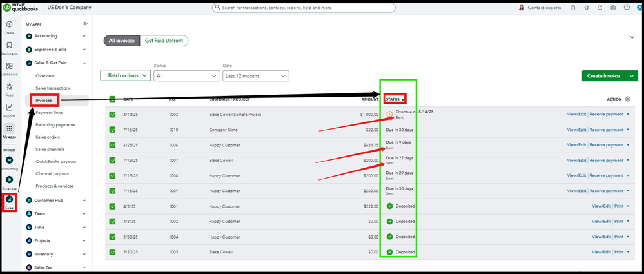Open the notifications bell

tap(600, 7)
